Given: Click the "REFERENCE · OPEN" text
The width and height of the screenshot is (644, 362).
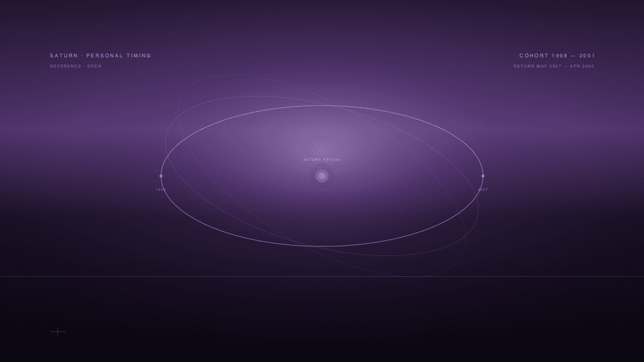Looking at the screenshot, I should [75, 66].
